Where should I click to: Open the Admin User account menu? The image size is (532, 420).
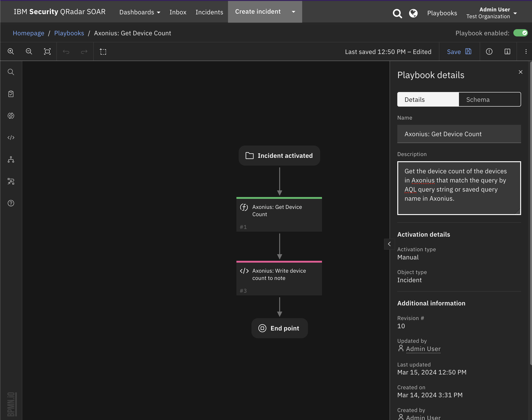coord(491,13)
